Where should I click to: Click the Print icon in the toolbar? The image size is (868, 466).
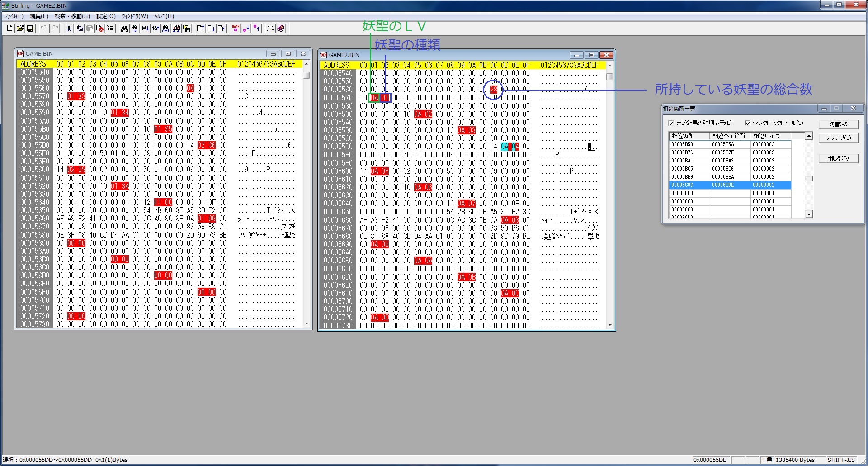pyautogui.click(x=270, y=29)
